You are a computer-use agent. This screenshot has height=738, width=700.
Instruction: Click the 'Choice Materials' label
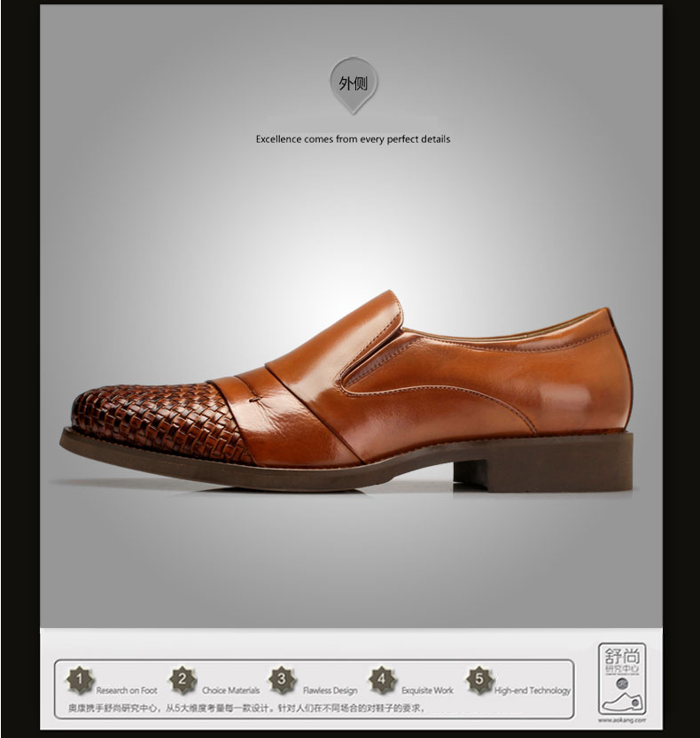tap(230, 690)
